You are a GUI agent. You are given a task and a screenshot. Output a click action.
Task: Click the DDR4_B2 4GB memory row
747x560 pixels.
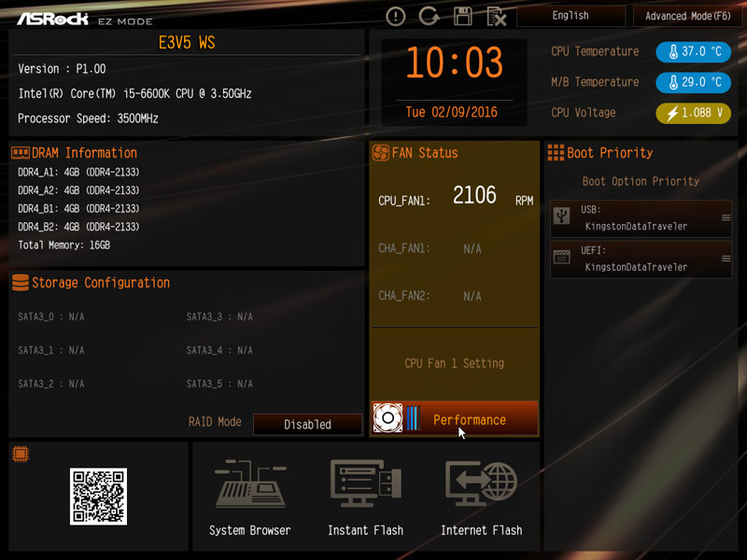(x=78, y=227)
